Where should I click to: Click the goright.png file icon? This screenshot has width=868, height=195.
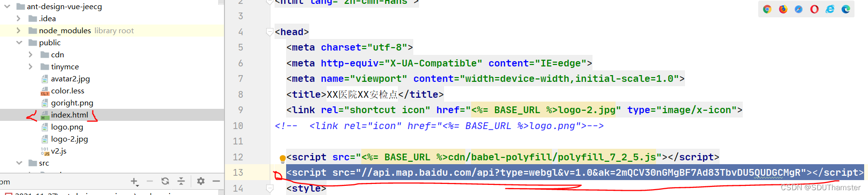[x=45, y=103]
